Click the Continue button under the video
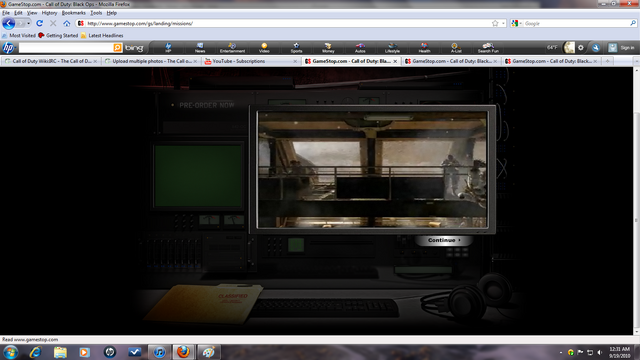Viewport: 640px width, 360px height. (444, 240)
